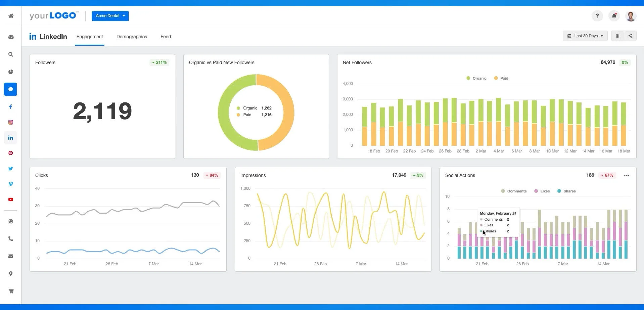The height and width of the screenshot is (310, 644).
Task: Open the Pinterest channel in the sidebar
Action: click(10, 153)
